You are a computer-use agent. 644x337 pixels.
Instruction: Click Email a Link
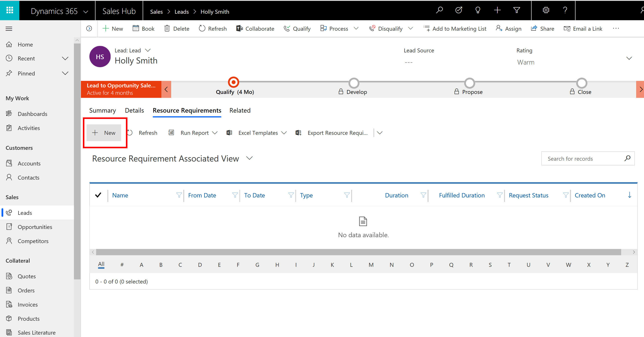[583, 28]
